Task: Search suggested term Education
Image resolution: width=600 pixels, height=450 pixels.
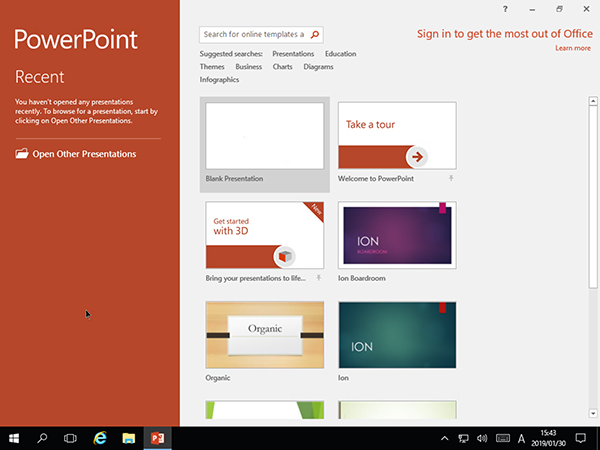Action: click(x=341, y=54)
